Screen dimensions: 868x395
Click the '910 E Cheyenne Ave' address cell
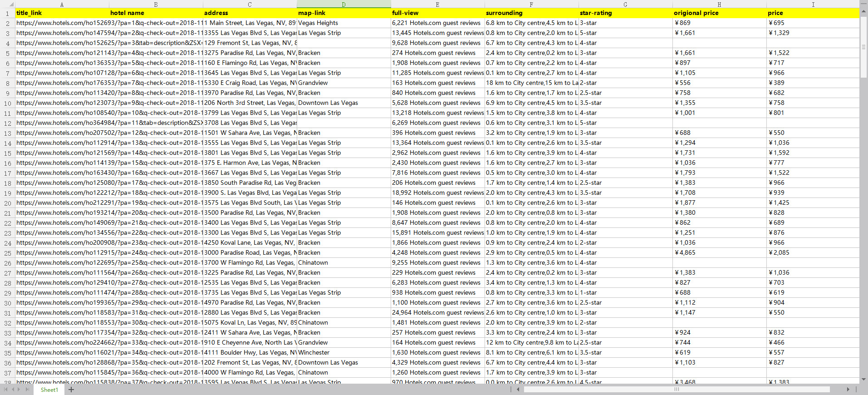pos(250,343)
